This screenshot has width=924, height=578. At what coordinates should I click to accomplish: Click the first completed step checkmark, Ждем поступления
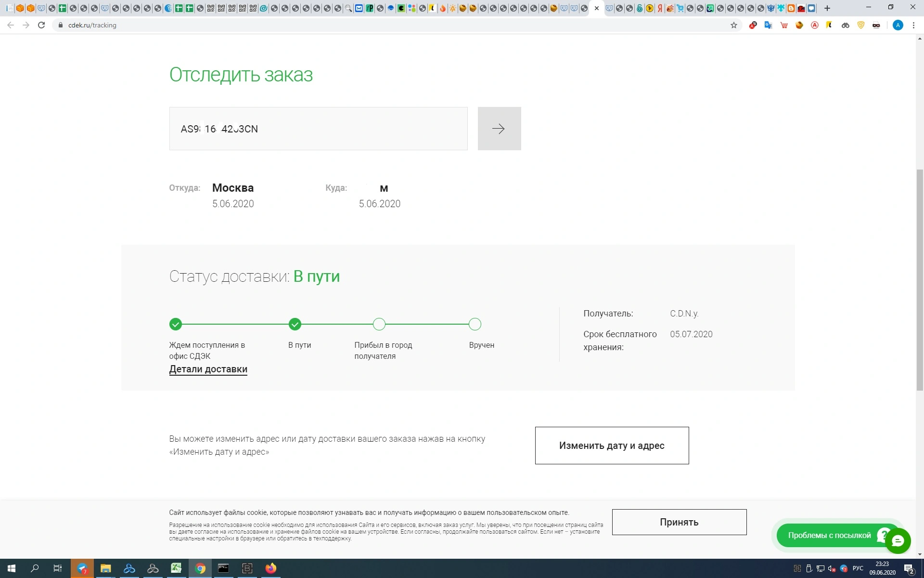pos(176,324)
